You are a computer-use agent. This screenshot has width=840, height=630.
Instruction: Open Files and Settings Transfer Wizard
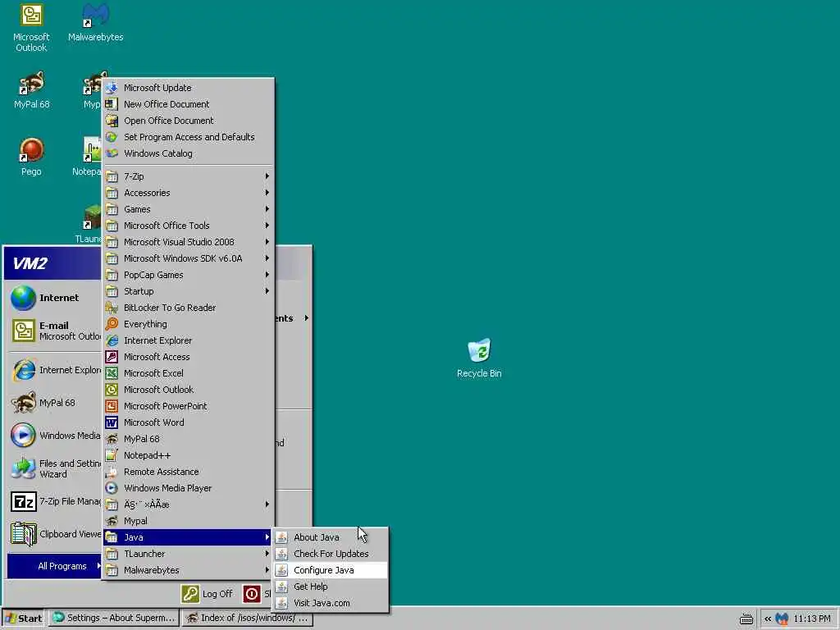[55, 468]
